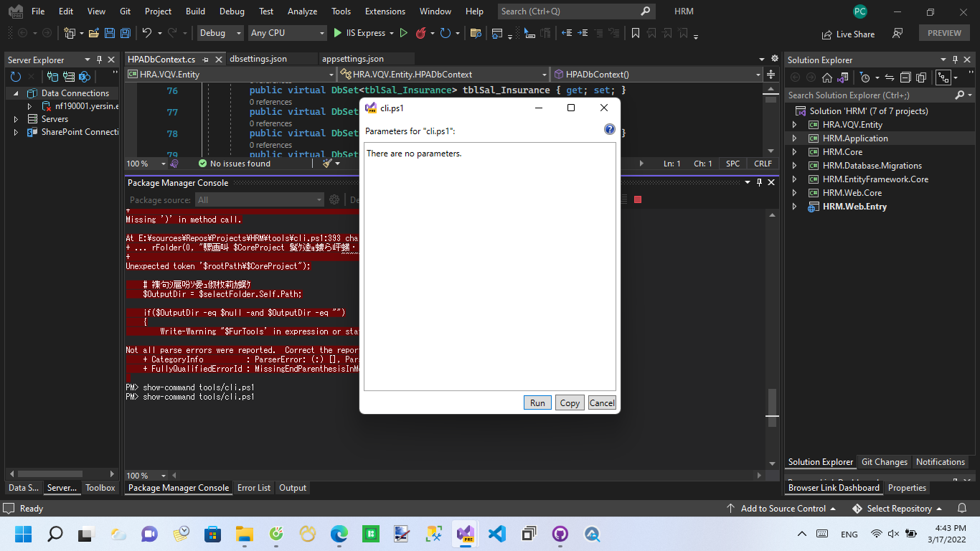Toggle auto-hide pin on Package Manager Console

tap(760, 182)
